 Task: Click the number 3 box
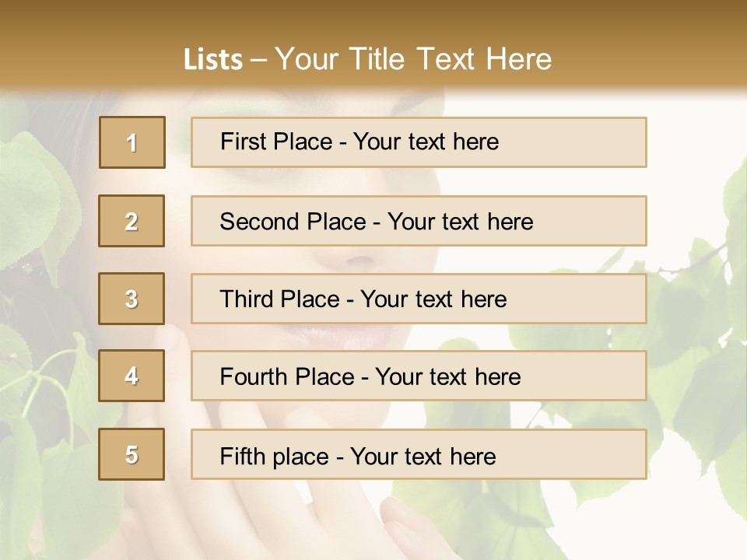pos(132,299)
